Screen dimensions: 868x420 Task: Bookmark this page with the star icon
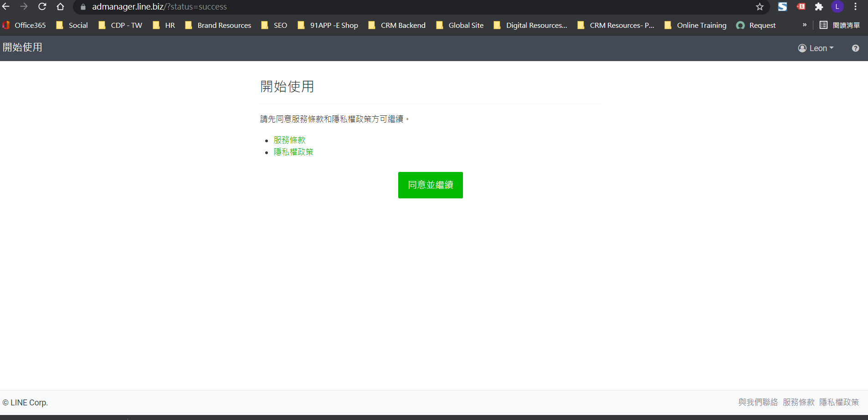point(760,7)
